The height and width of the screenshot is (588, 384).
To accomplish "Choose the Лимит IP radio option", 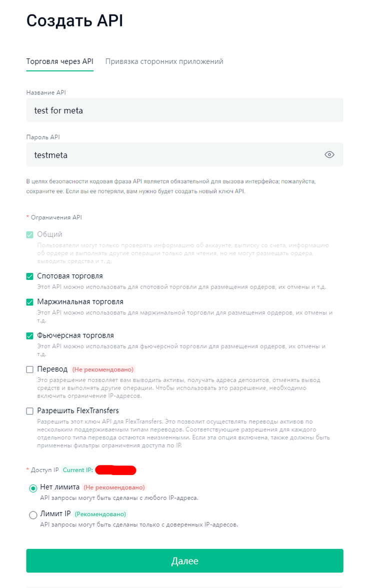I will click(33, 514).
